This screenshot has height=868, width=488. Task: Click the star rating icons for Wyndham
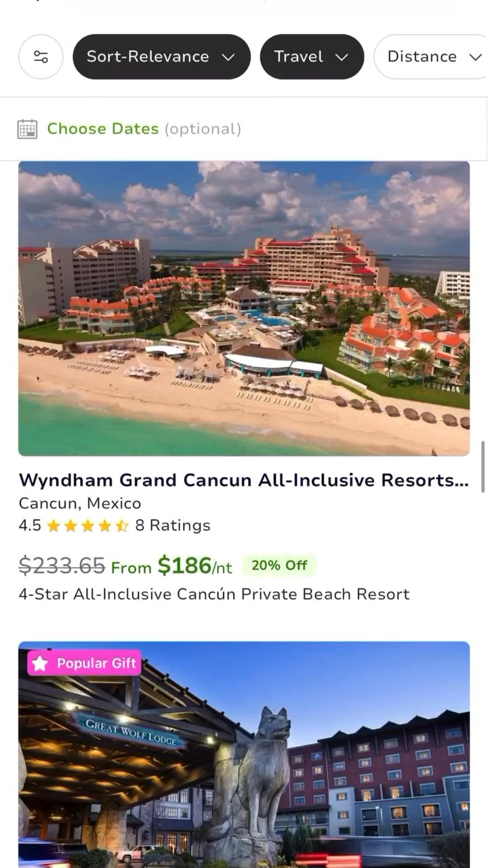[x=87, y=526]
